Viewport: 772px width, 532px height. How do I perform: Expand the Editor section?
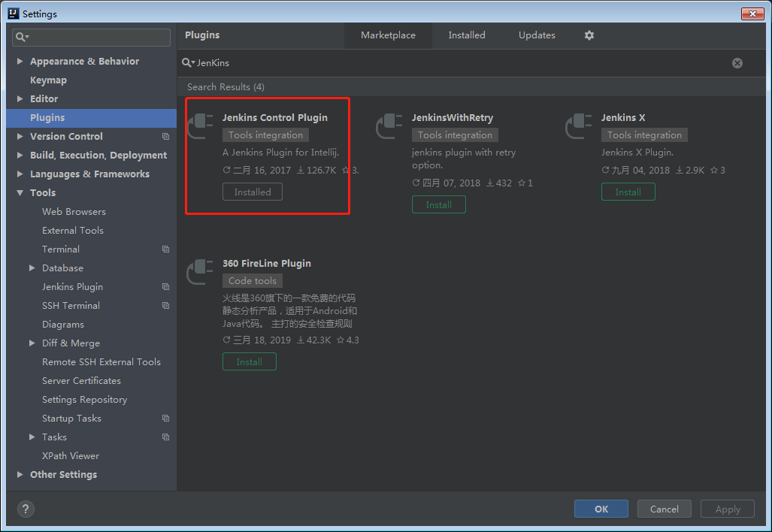(20, 98)
